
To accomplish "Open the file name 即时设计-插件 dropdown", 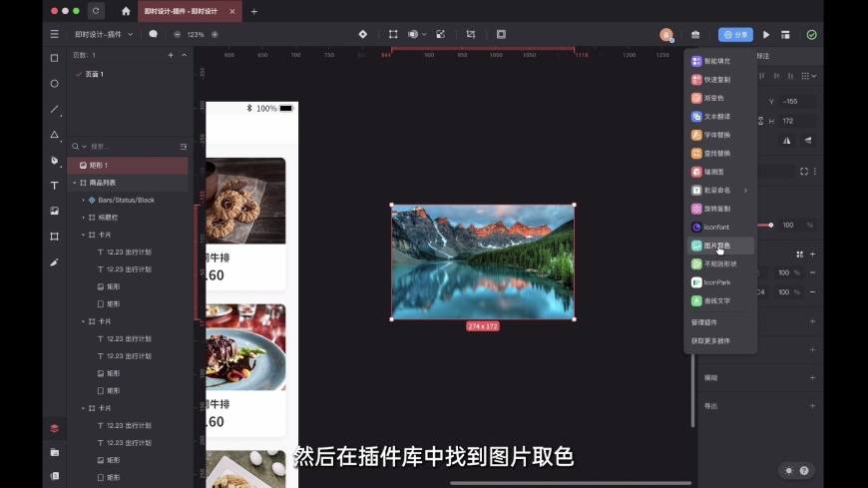I will (104, 34).
